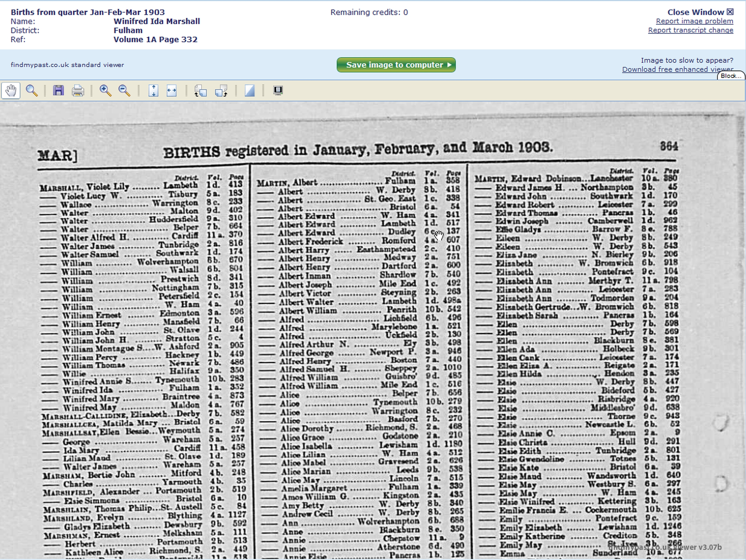The height and width of the screenshot is (560, 746).
Task: Zoom in with the plus magnifier
Action: tap(105, 91)
